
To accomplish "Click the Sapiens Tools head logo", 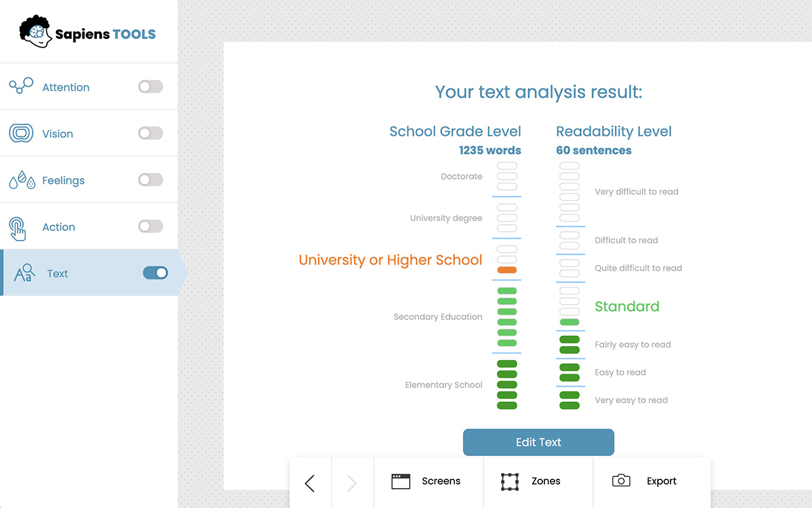I will (x=35, y=32).
